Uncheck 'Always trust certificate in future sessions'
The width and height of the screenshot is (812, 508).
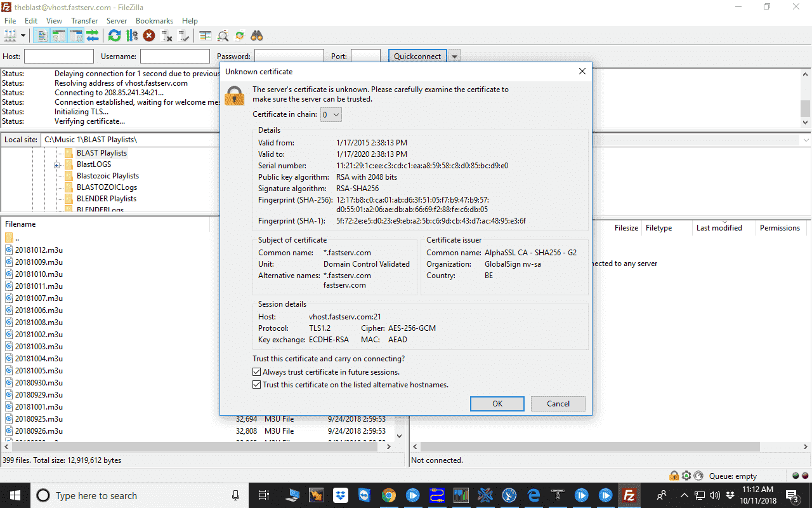(x=256, y=371)
